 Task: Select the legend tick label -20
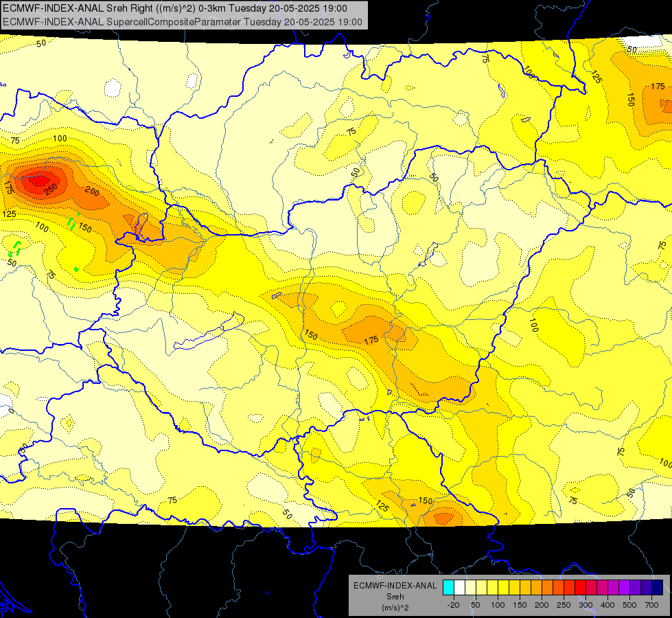[454, 605]
